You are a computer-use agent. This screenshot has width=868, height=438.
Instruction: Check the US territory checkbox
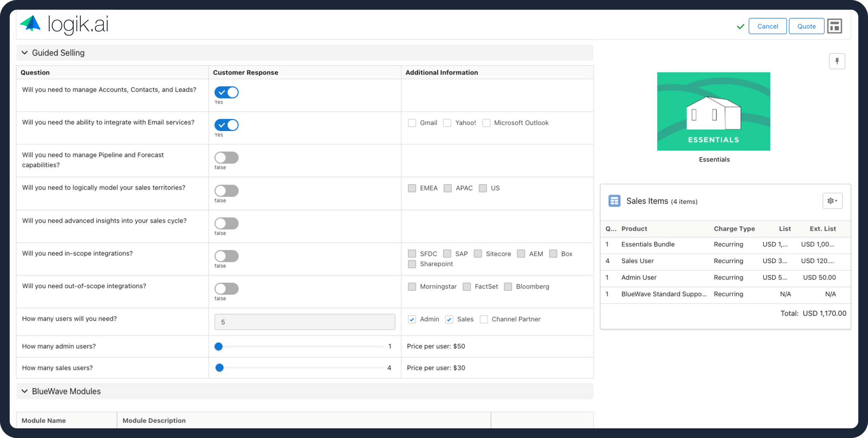483,188
